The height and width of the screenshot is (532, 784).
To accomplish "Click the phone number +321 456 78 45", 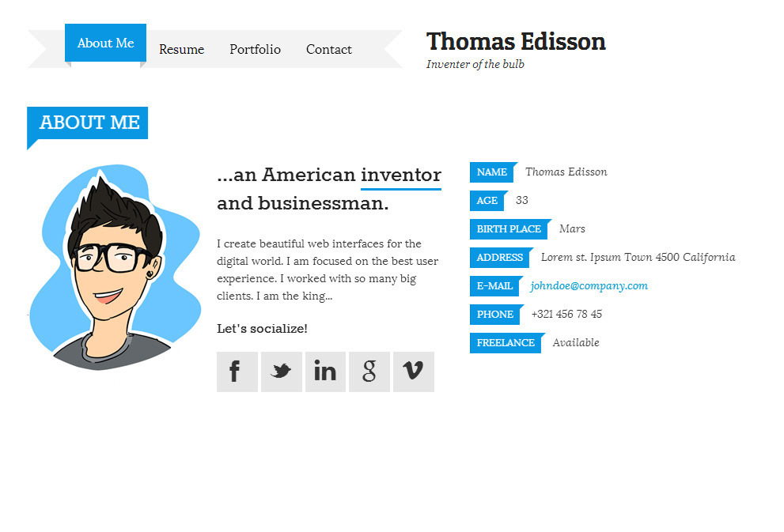I will click(566, 314).
